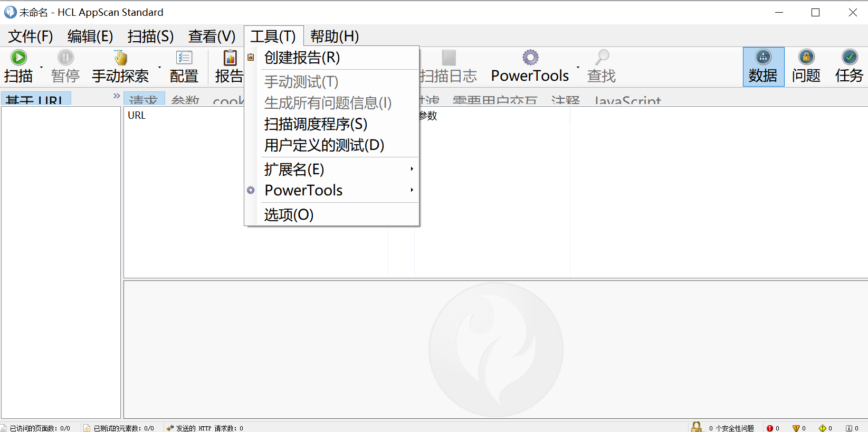The height and width of the screenshot is (432, 868).
Task: Select the 请求 tab
Action: click(x=144, y=98)
